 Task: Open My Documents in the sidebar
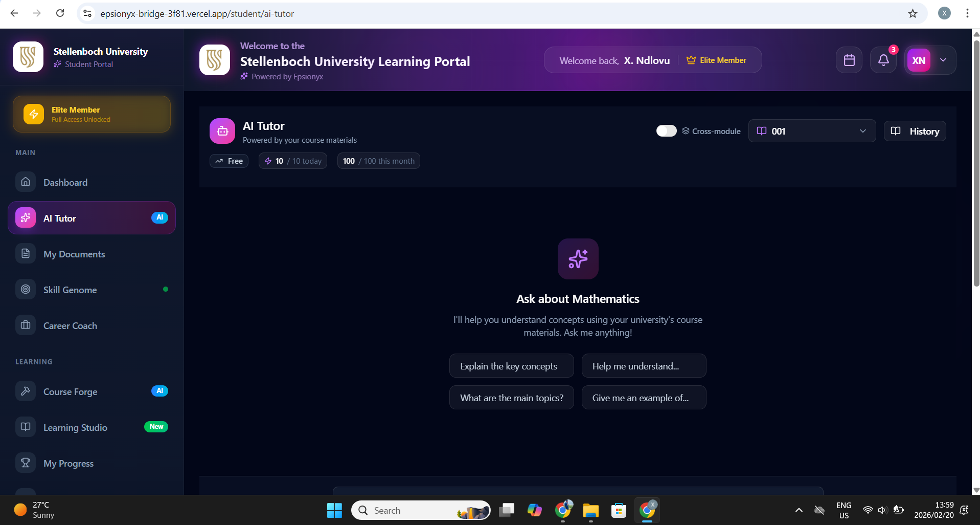pos(92,254)
